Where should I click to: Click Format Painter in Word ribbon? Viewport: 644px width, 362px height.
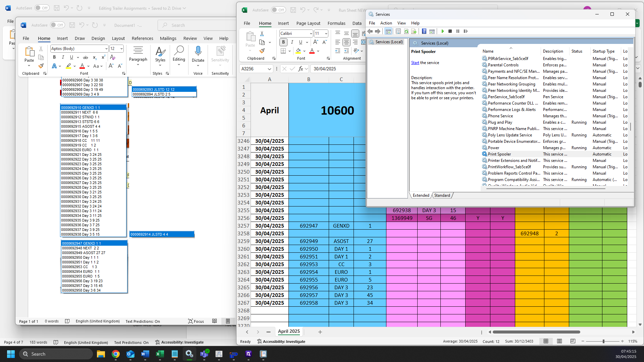click(41, 66)
